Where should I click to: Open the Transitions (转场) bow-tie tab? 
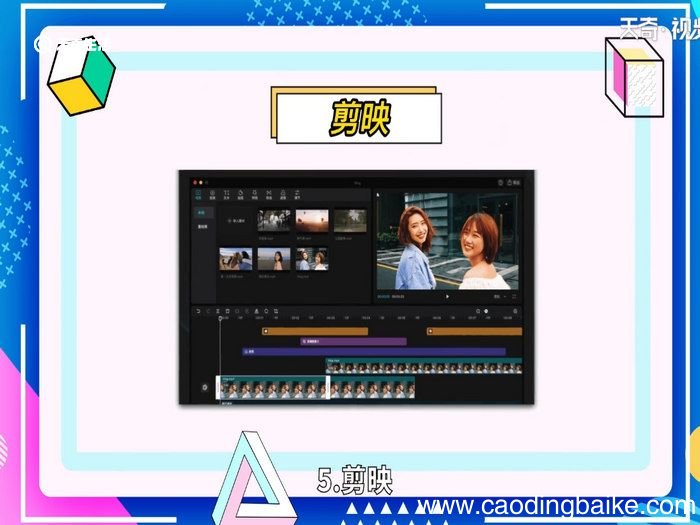[269, 194]
